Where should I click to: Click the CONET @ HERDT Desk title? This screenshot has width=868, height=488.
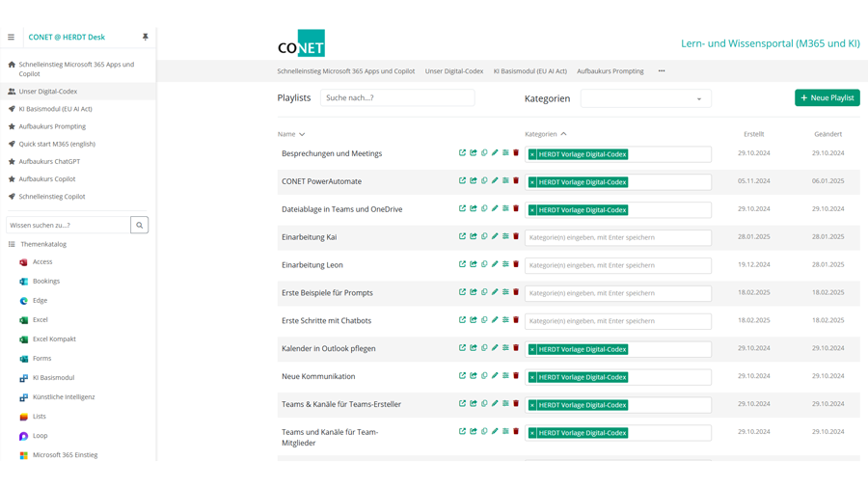pyautogui.click(x=67, y=37)
